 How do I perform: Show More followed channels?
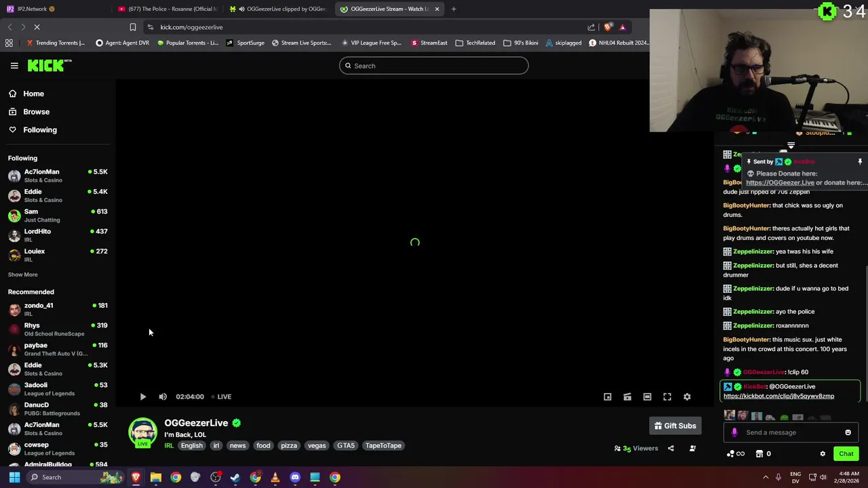(x=22, y=274)
